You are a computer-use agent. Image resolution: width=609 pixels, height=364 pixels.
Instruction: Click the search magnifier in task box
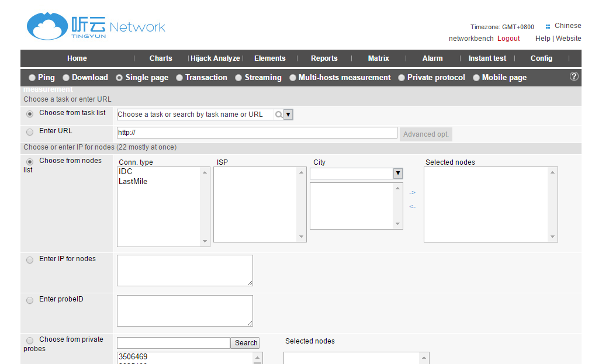[279, 115]
